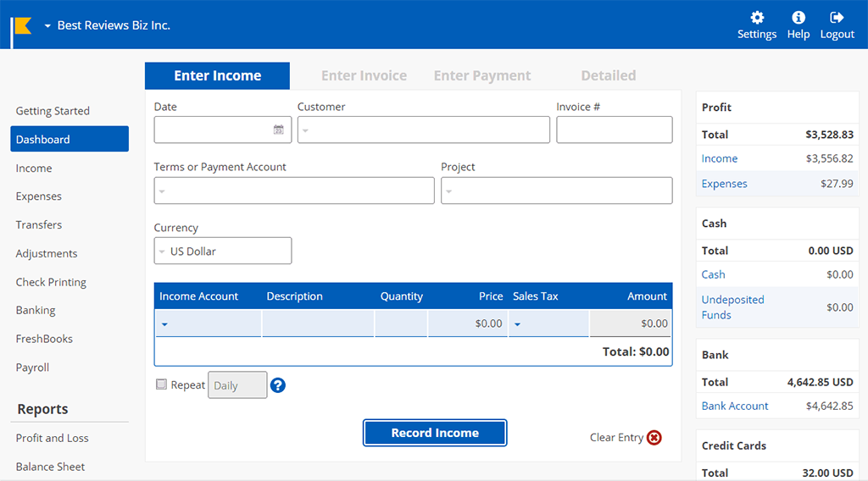Select Dashboard in the sidebar
Image resolution: width=868 pixels, height=481 pixels.
pyautogui.click(x=70, y=139)
